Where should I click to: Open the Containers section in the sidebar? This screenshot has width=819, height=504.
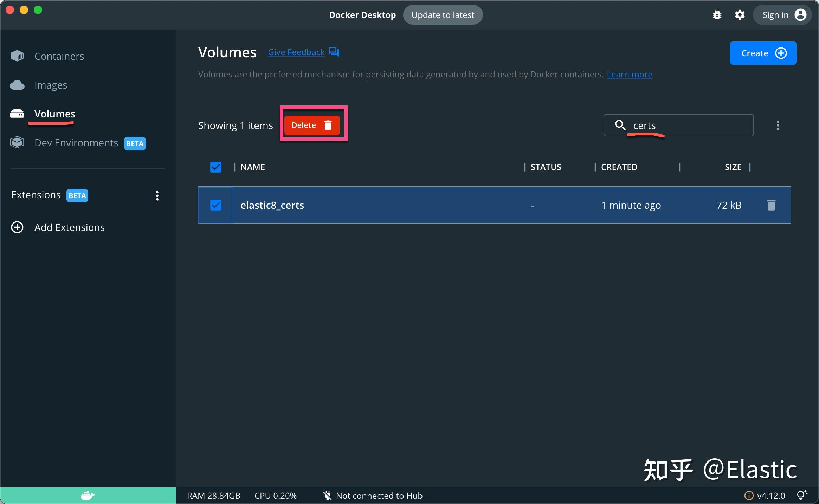(x=59, y=56)
